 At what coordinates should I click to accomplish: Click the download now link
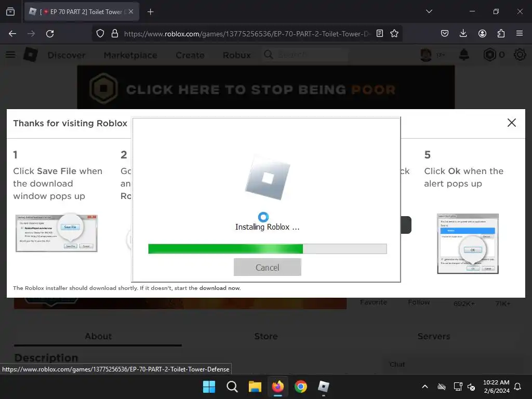pos(220,288)
